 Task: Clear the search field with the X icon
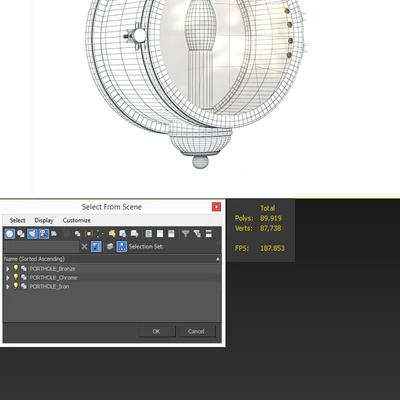[84, 247]
